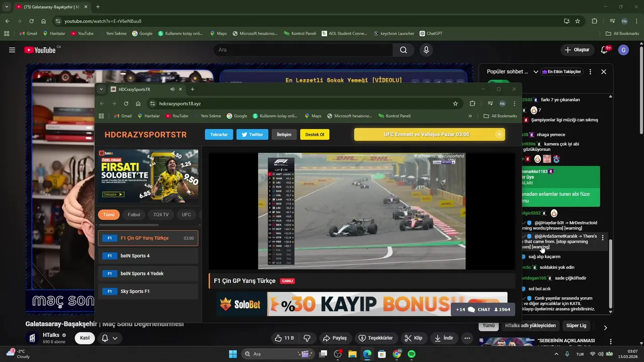Click the YouTube page vertical scrollbar
This screenshot has height=362, width=644.
point(640,92)
